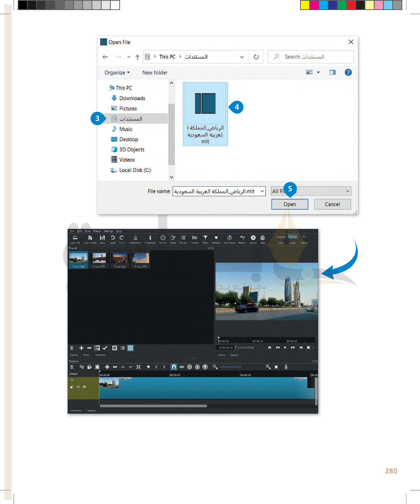Open the Settings menu in Shotcut

(x=108, y=231)
